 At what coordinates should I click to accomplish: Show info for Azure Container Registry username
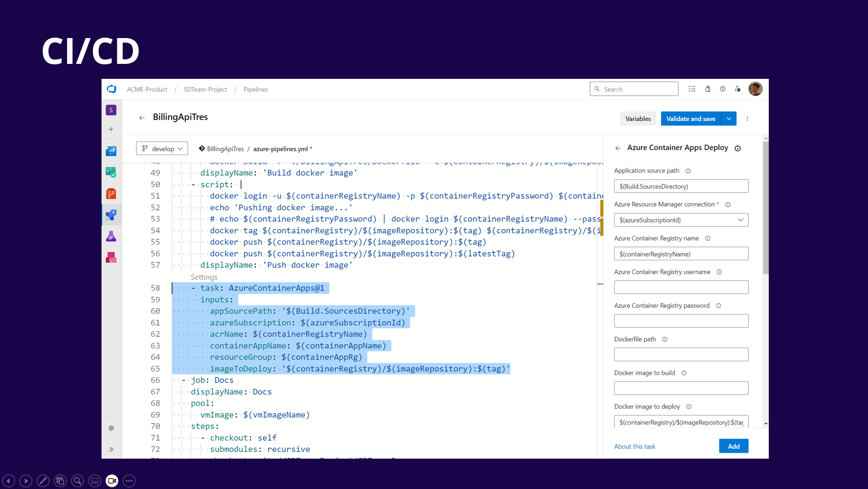pos(719,272)
